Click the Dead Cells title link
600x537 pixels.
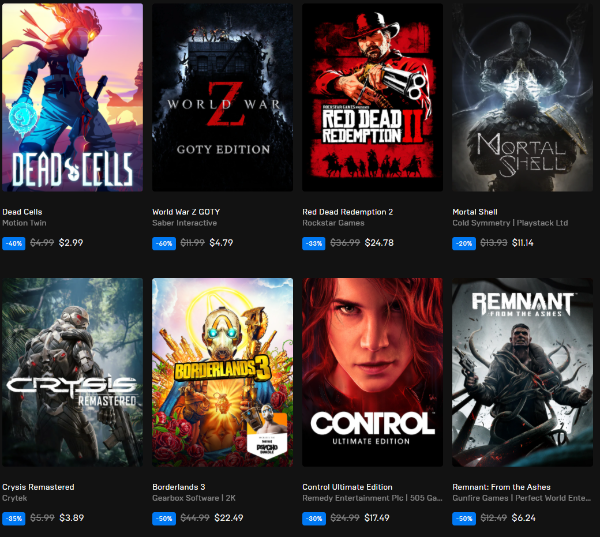(x=22, y=212)
